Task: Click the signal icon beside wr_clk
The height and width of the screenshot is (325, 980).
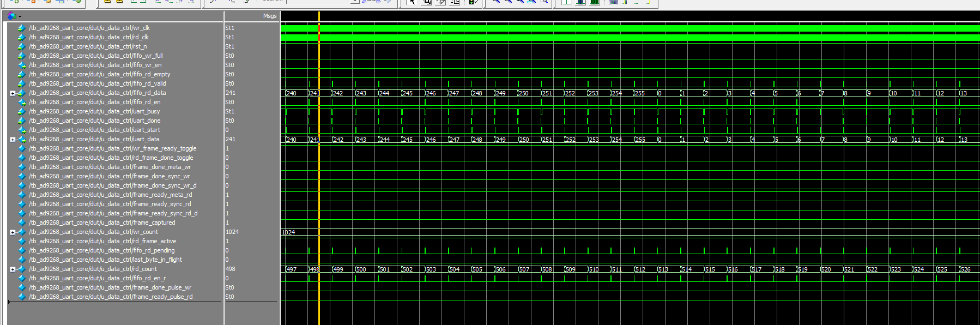Action: tap(21, 28)
